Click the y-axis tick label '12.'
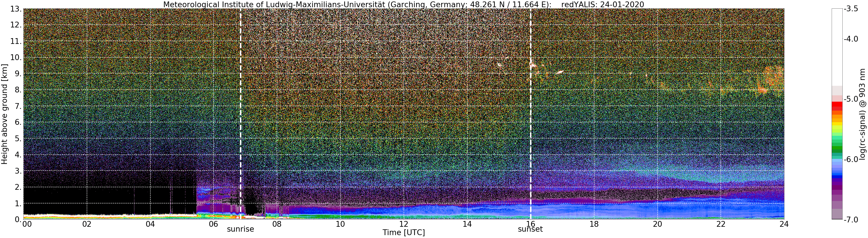Screen dimensions: 868x238 16,25
